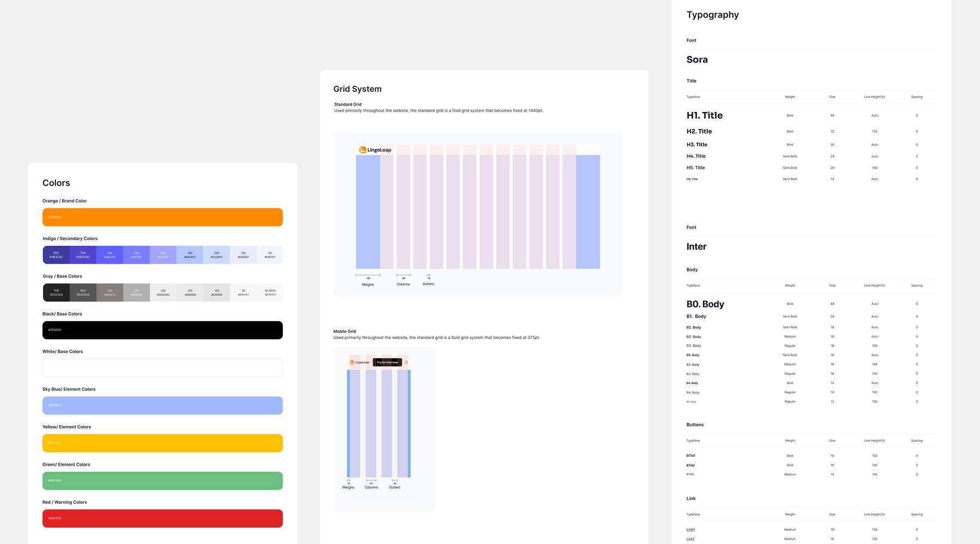Image resolution: width=980 pixels, height=544 pixels.
Task: Select the Gray 600 #545454 swatch
Action: click(83, 293)
